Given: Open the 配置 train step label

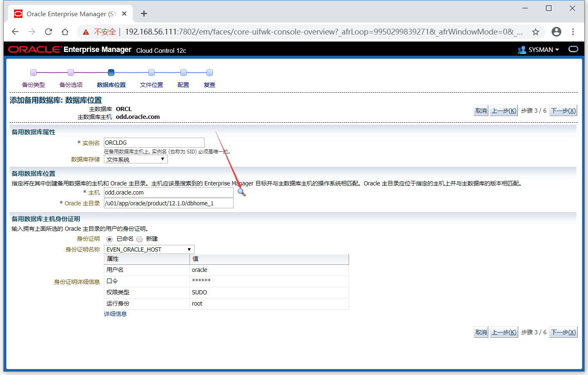Looking at the screenshot, I should (183, 85).
